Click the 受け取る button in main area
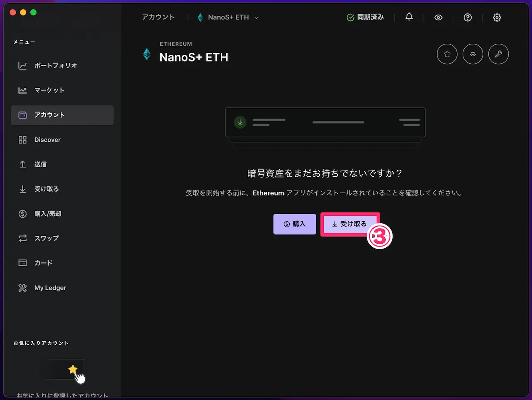532x400 pixels. [350, 224]
